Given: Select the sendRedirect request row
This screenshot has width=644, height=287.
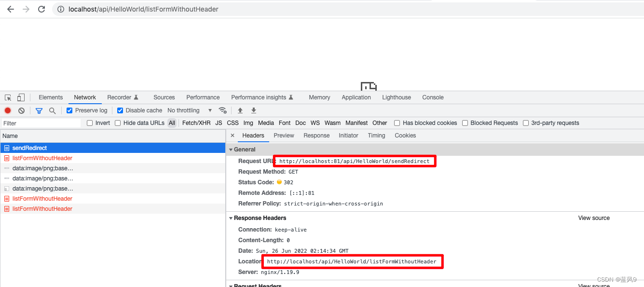Looking at the screenshot, I should tap(113, 148).
